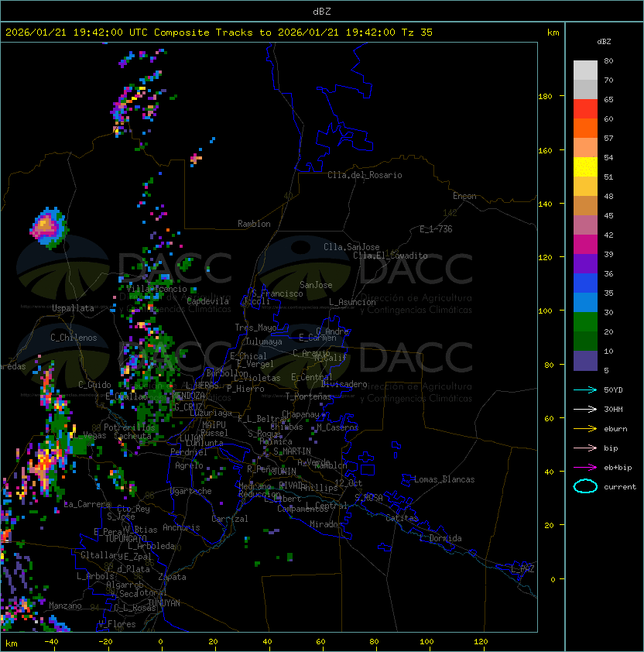Click the 'S_ROSA' place label
The width and height of the screenshot is (644, 652).
point(368,498)
